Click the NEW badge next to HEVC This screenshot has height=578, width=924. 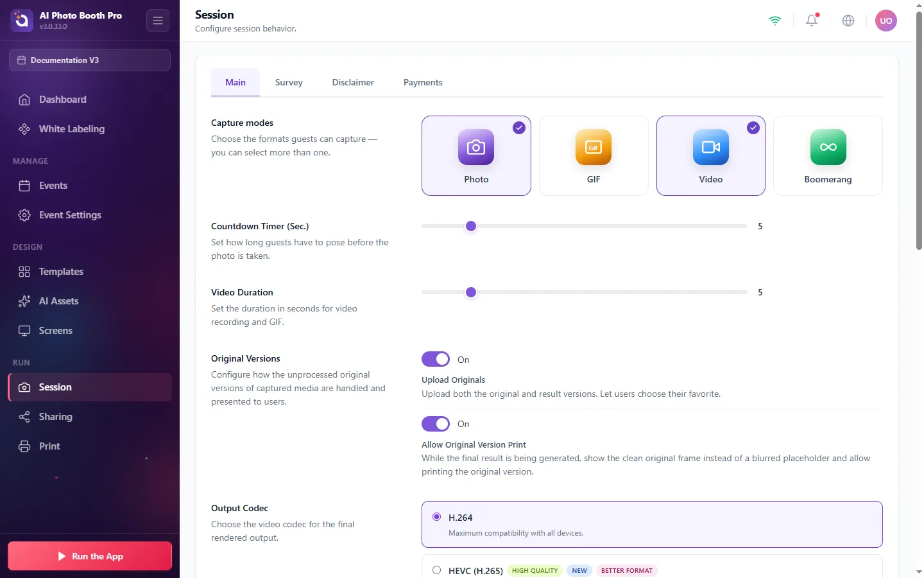(x=579, y=570)
